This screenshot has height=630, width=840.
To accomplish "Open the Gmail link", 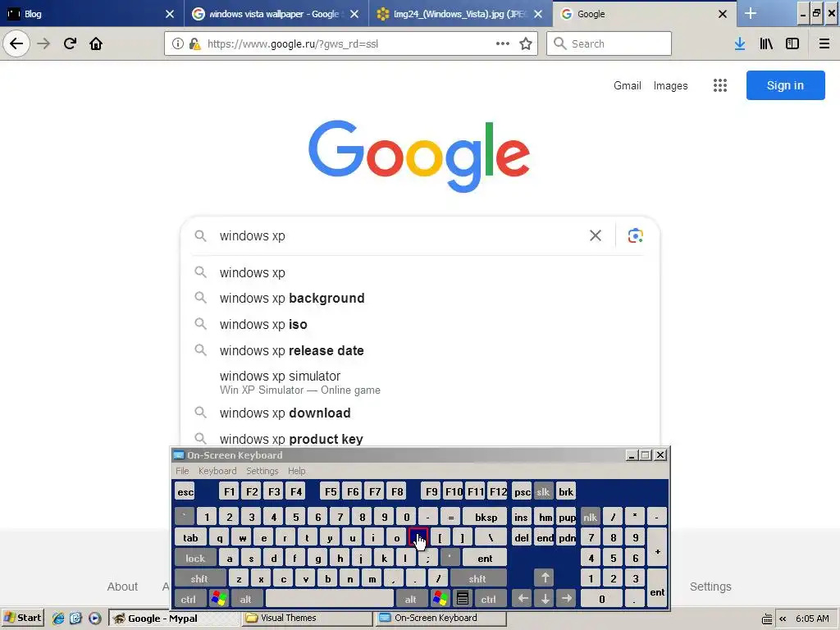I will coord(628,85).
